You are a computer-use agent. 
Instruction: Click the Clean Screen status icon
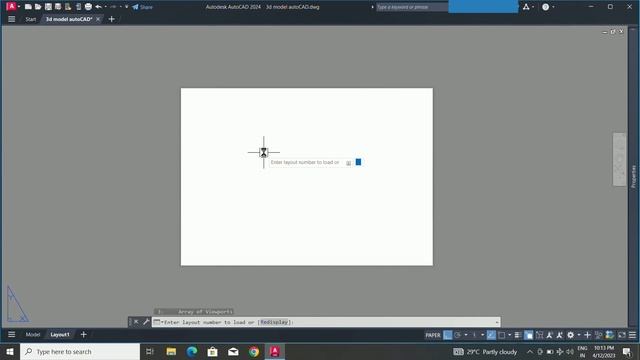pos(622,335)
